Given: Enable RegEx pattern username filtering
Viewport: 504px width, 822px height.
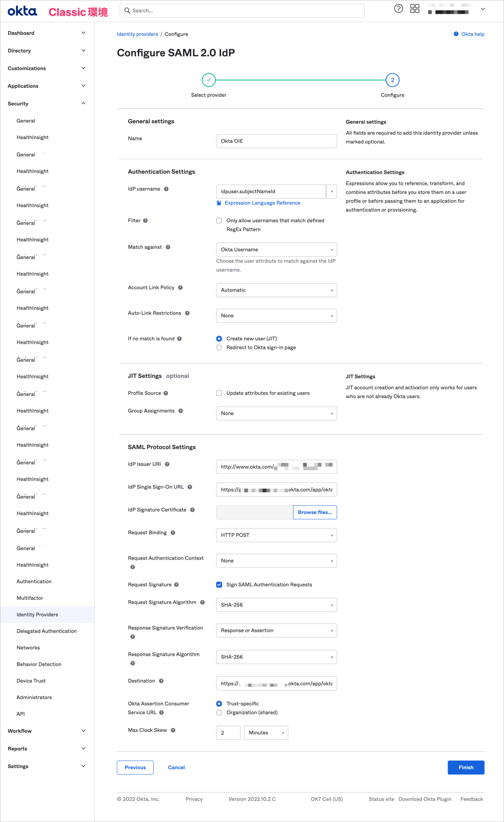Looking at the screenshot, I should [x=219, y=220].
